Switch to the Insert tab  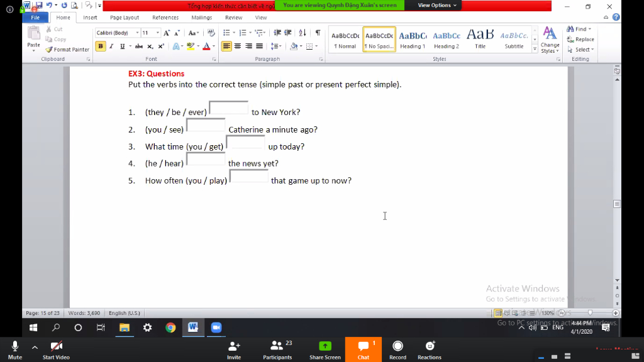click(90, 18)
